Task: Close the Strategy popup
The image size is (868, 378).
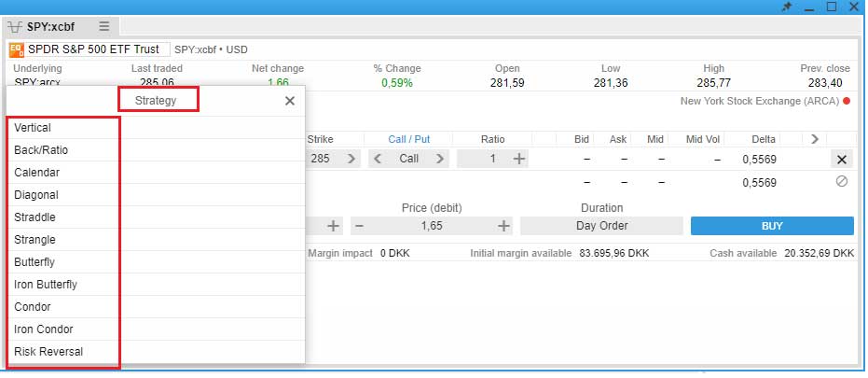Action: [x=290, y=101]
